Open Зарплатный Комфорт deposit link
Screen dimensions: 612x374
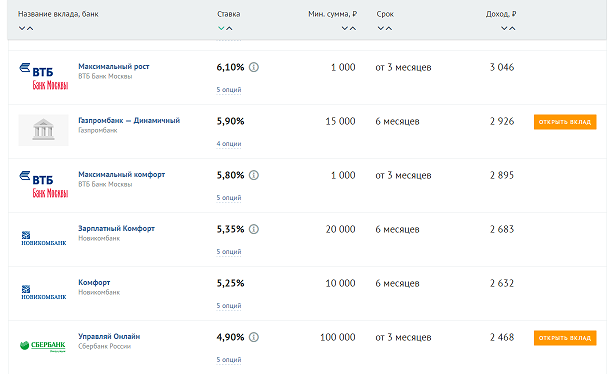click(116, 228)
